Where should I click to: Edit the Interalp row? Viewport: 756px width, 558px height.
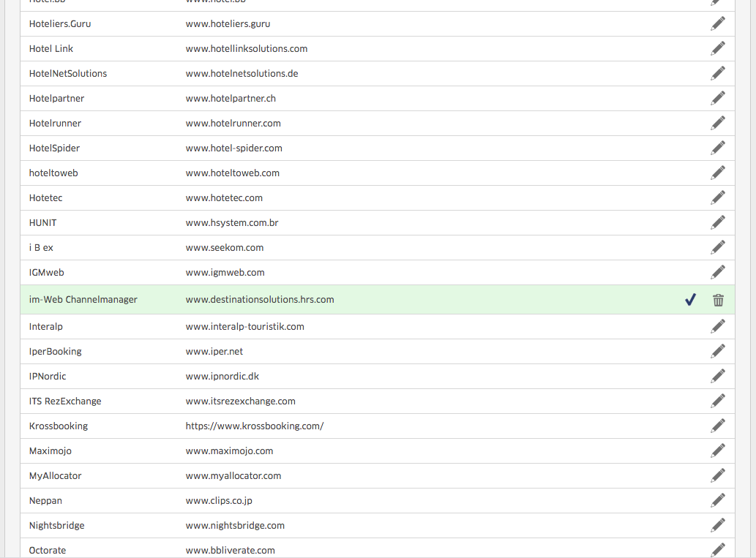point(717,327)
